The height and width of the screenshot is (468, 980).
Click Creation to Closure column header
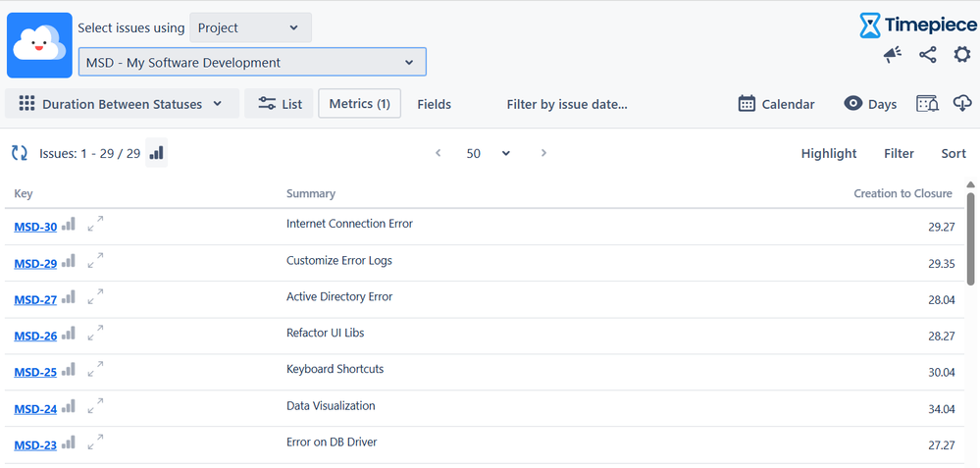pyautogui.click(x=903, y=193)
